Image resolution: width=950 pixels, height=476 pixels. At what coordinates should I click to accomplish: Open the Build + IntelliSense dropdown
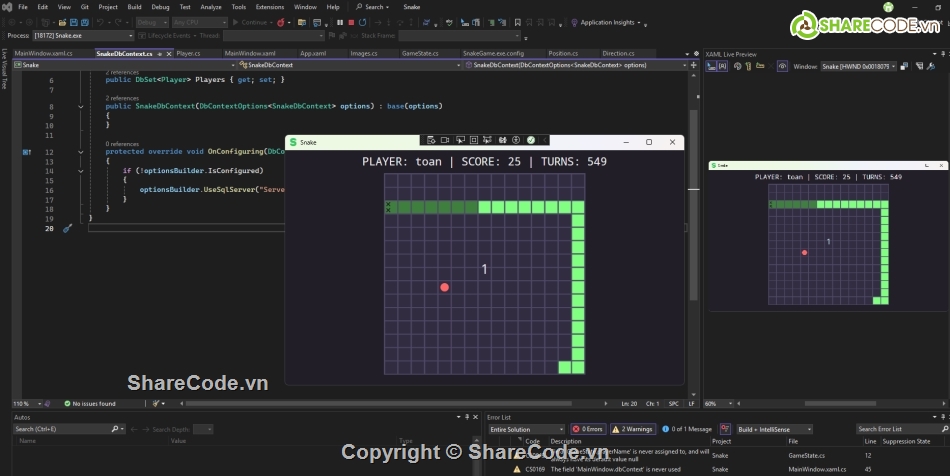(776, 429)
